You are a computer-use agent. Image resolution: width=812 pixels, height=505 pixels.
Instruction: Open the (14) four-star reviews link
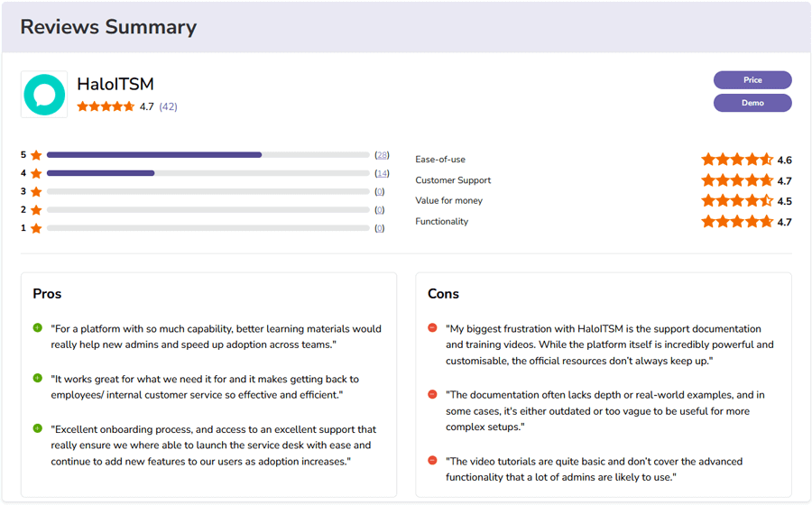tap(383, 173)
